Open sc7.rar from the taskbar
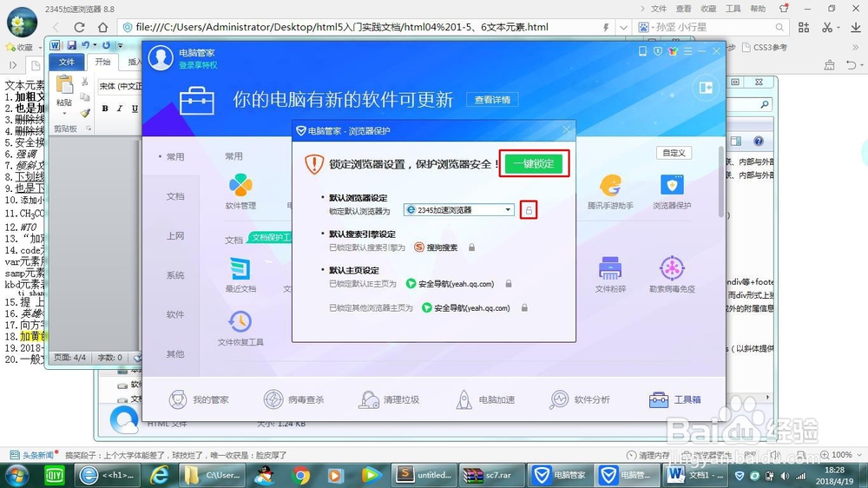This screenshot has height=488, width=868. [x=491, y=475]
